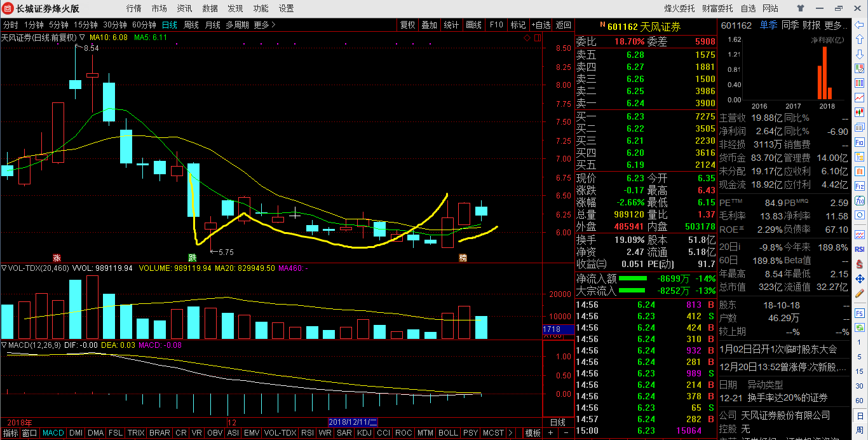Click the 窗口 window selector at bottom
Viewport: 868px width, 440px height.
point(30,433)
